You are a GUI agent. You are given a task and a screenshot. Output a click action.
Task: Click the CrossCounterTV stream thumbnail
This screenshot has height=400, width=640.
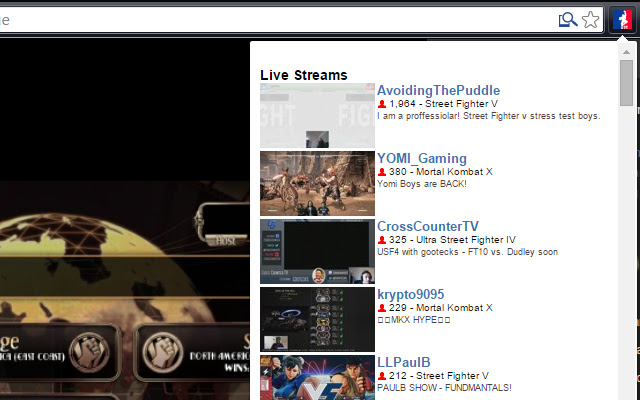pyautogui.click(x=317, y=251)
